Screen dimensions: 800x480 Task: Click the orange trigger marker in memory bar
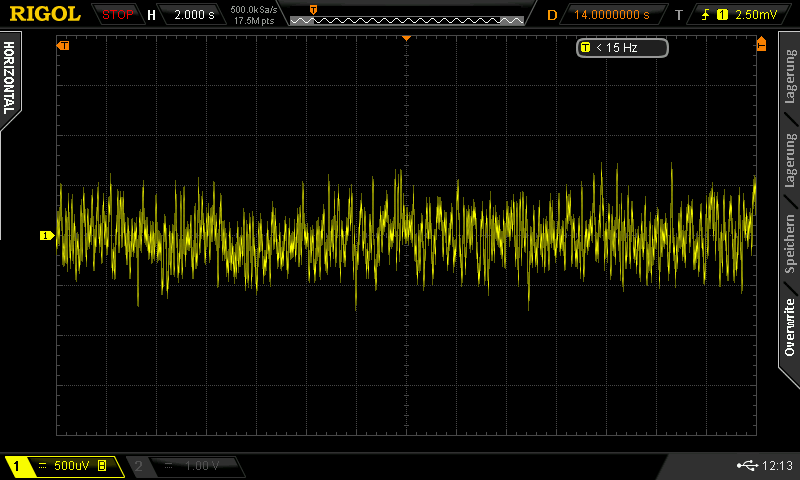(313, 10)
